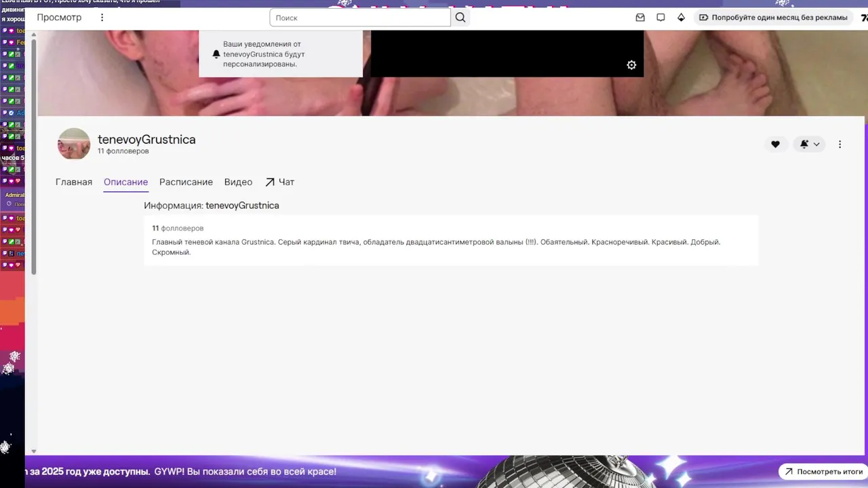Open tenevoyGrustnica profile avatar
The height and width of the screenshot is (488, 868).
coord(74,144)
